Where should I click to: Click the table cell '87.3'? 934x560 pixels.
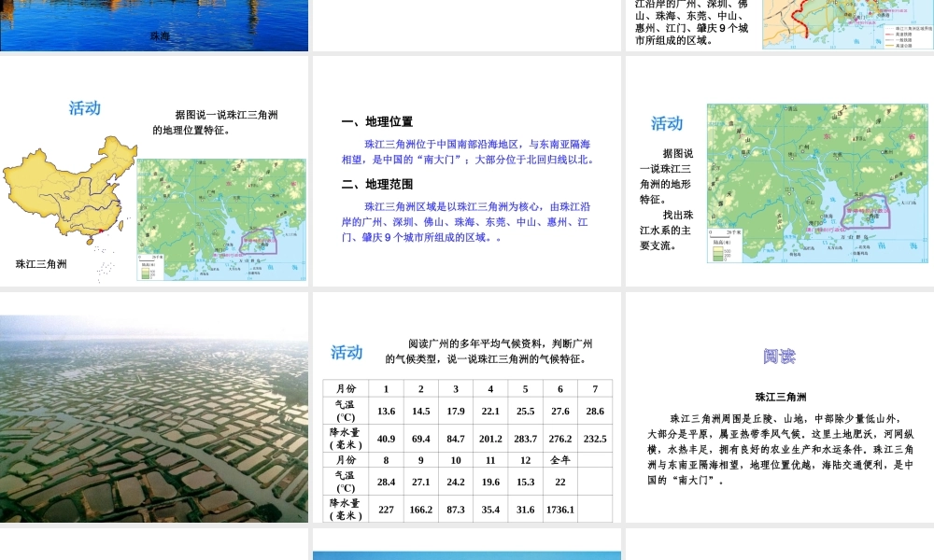pos(456,510)
